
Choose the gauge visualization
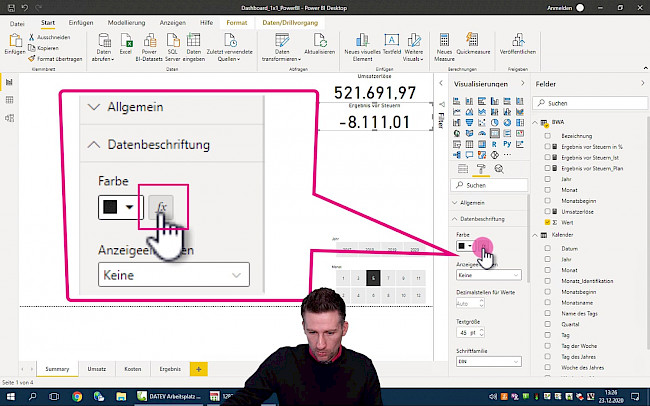click(482, 134)
